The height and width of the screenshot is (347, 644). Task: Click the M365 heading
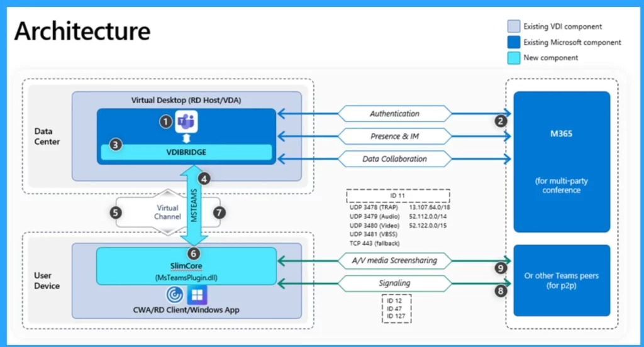pos(561,133)
